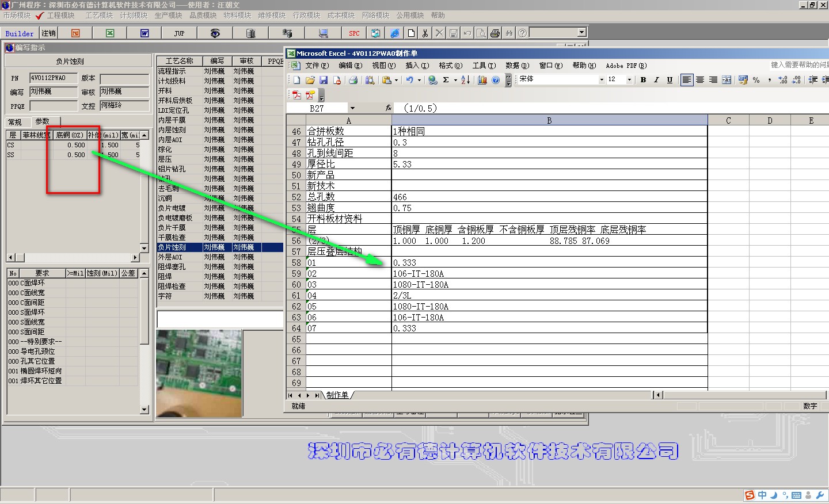This screenshot has width=829, height=504.
Task: Click the Internet Explorer icon in main toolbar
Action: 394,33
